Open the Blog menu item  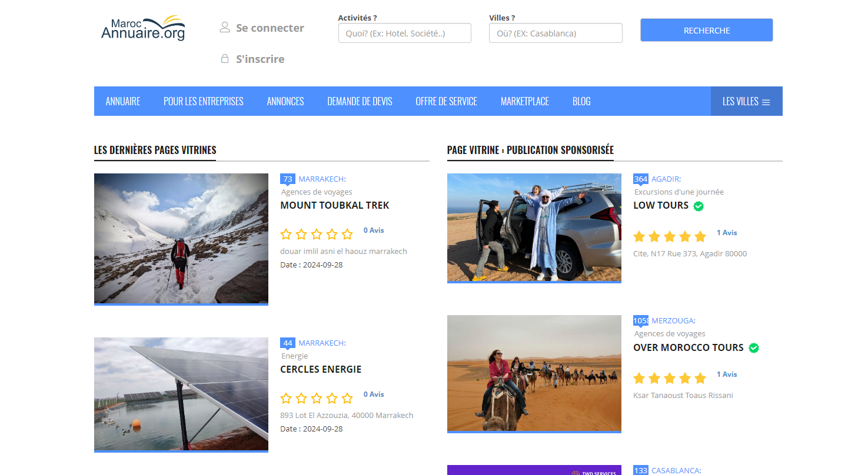581,101
